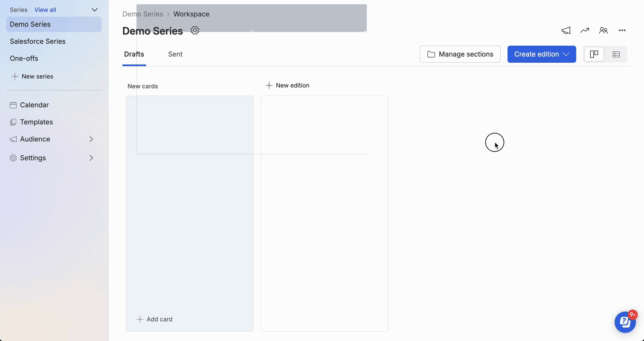Screen dimensions: 644x341
Task: Open the people/members icon
Action: 603,30
